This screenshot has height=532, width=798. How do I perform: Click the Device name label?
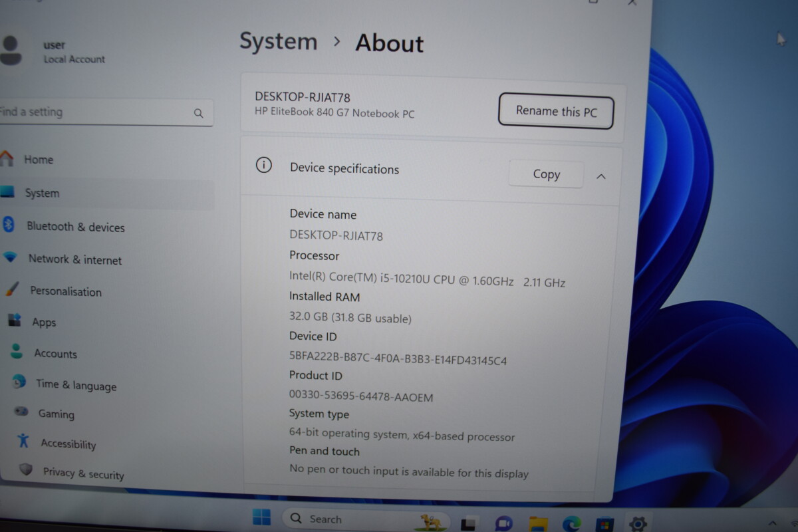tap(323, 214)
